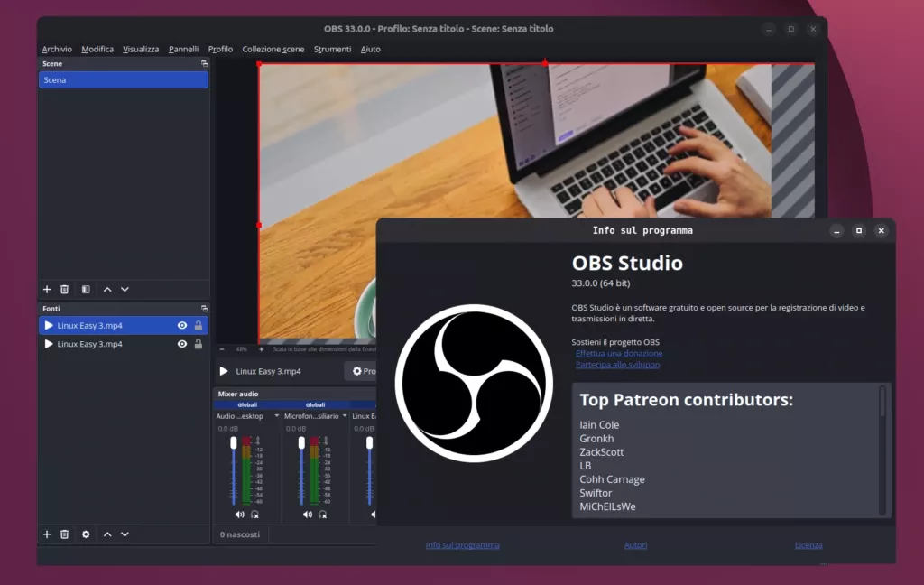Screen dimensions: 924x585
Task: Click the 33.0.0 (64 bit) version text
Action: click(600, 283)
